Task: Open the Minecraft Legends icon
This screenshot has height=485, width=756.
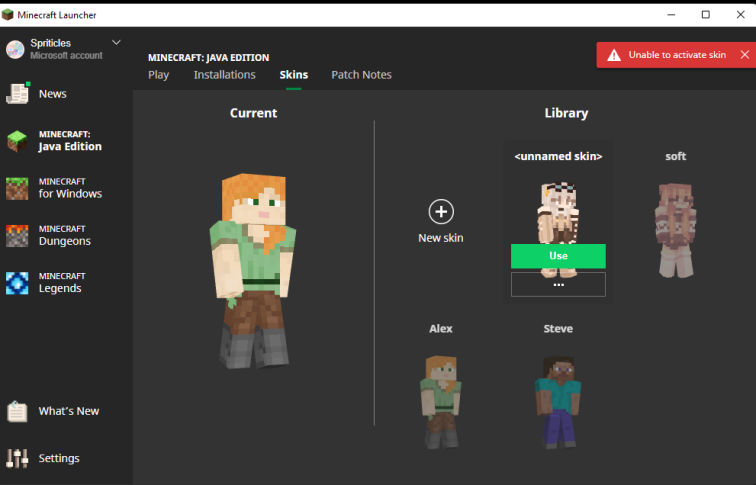Action: pyautogui.click(x=17, y=283)
